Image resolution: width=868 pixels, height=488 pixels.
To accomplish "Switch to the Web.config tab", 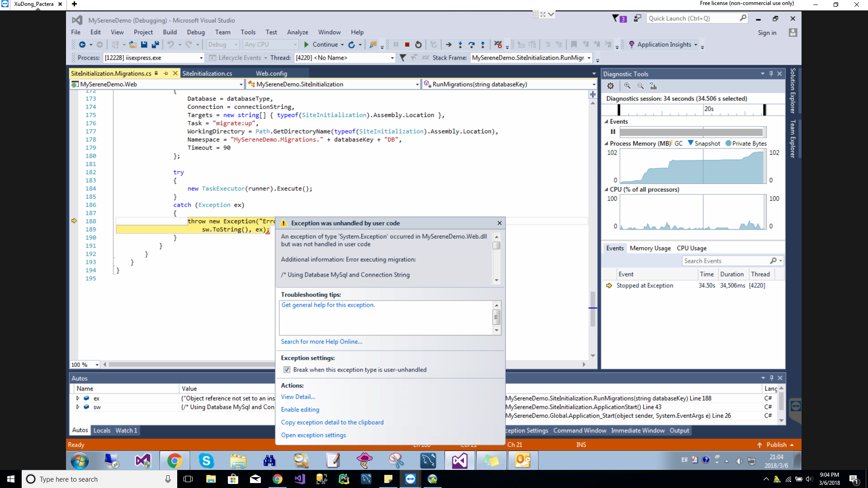I will click(x=272, y=73).
